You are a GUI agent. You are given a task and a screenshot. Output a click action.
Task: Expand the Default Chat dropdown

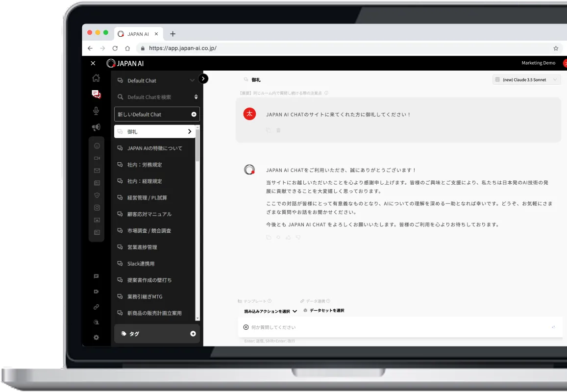click(192, 80)
